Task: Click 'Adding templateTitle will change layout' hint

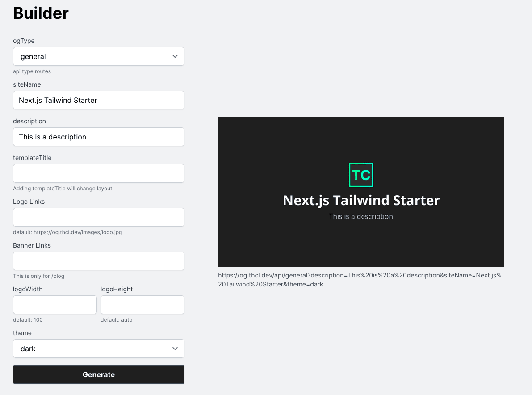Action: pos(63,189)
